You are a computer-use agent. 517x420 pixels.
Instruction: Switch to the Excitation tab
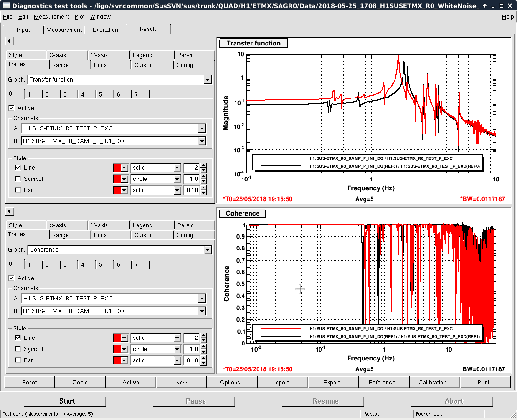pos(106,30)
